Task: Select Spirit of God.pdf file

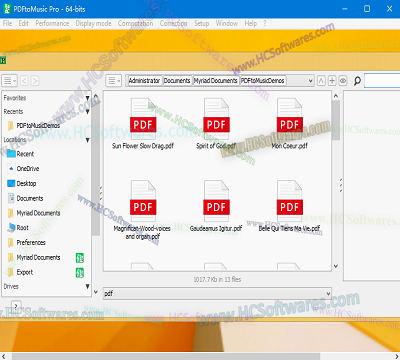Action: click(x=216, y=124)
